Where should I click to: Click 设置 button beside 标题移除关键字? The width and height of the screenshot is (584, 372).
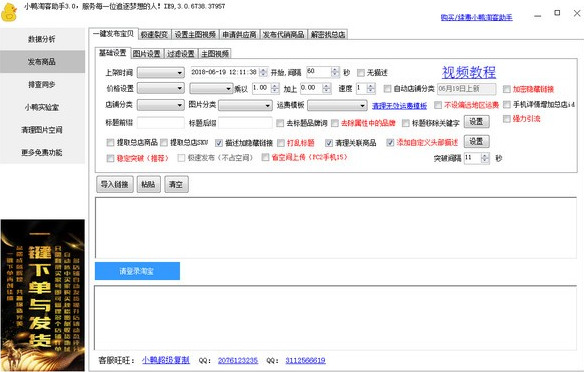coord(476,122)
